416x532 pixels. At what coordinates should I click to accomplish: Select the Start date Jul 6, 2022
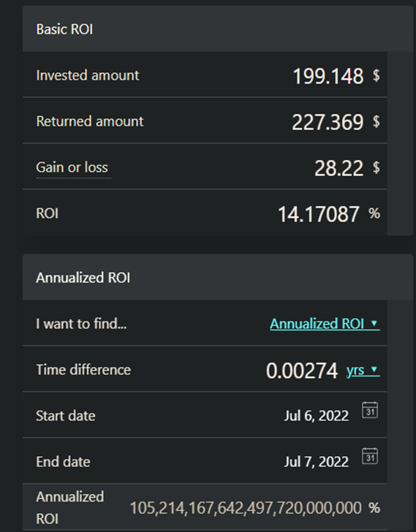tap(317, 416)
